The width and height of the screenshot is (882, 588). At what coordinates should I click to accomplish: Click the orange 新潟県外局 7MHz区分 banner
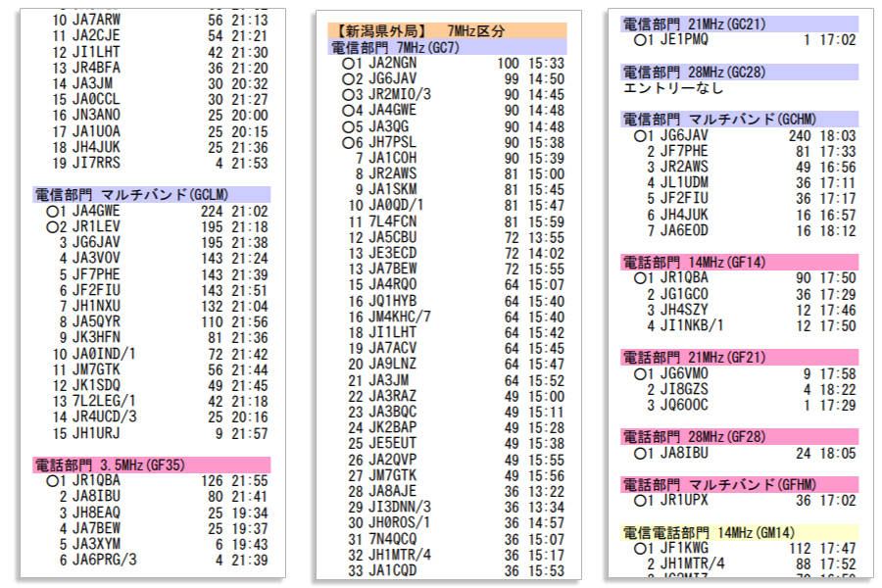click(447, 31)
